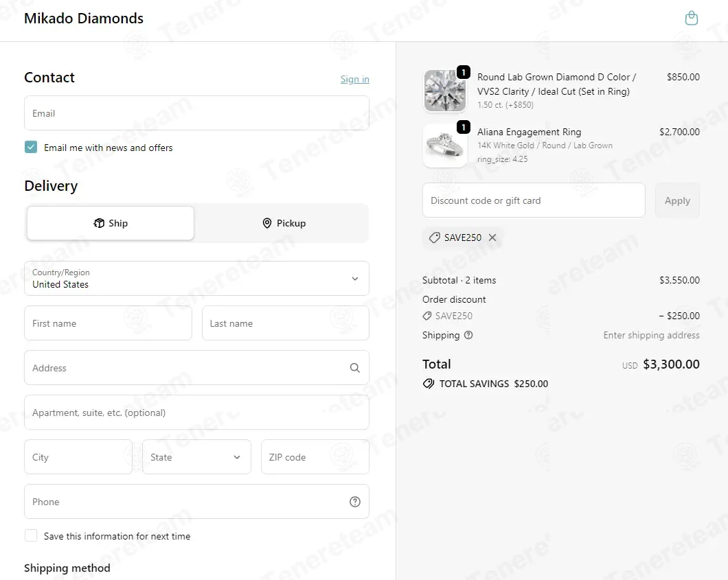Click the Ship box icon
The image size is (728, 580).
coord(99,223)
